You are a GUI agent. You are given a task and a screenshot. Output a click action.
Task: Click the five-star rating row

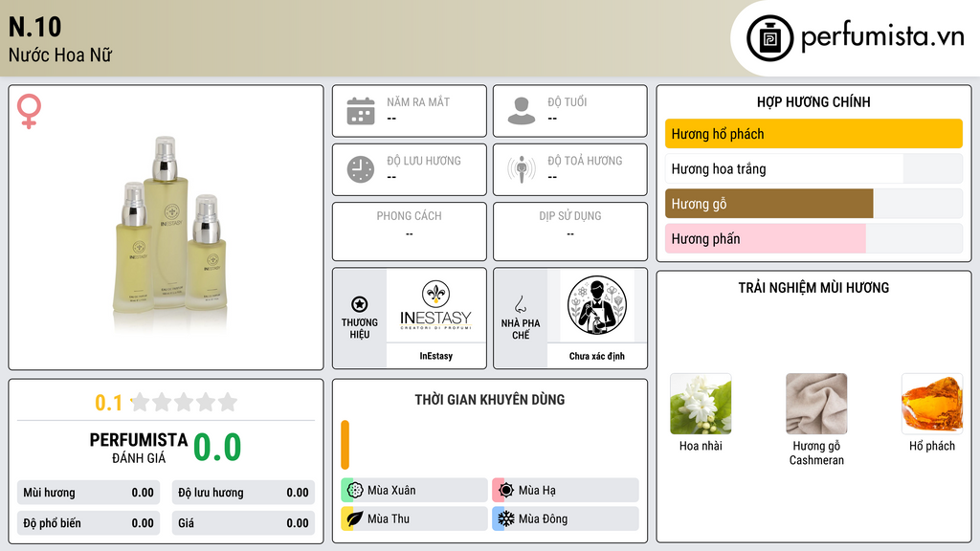184,402
